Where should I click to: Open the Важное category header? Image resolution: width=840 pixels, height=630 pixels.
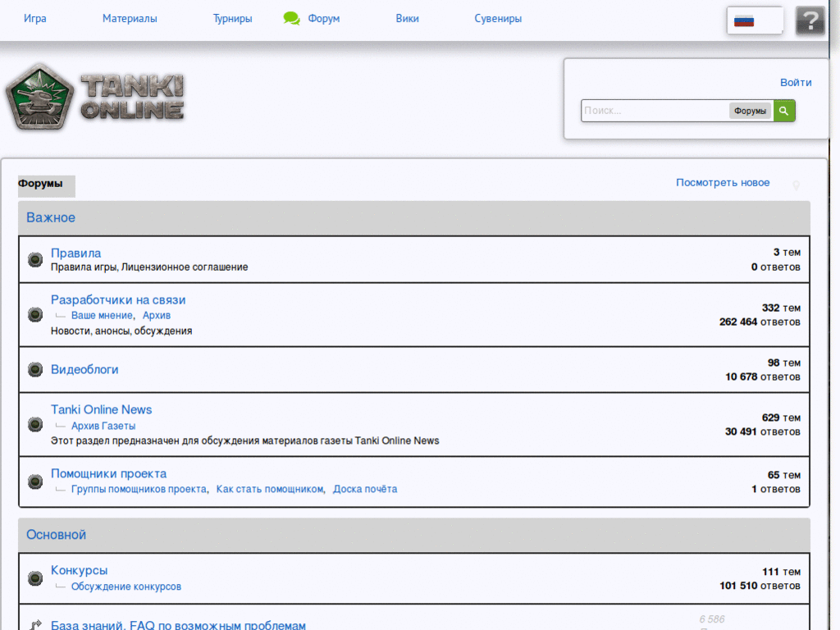pyautogui.click(x=51, y=217)
